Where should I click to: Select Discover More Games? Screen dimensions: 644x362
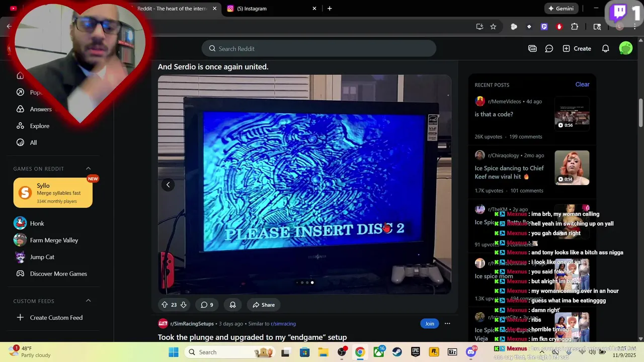click(58, 274)
